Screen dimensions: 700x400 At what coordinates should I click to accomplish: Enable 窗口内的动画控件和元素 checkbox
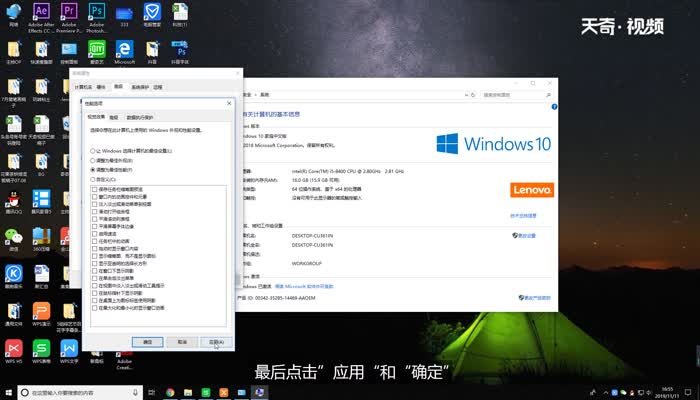point(95,196)
